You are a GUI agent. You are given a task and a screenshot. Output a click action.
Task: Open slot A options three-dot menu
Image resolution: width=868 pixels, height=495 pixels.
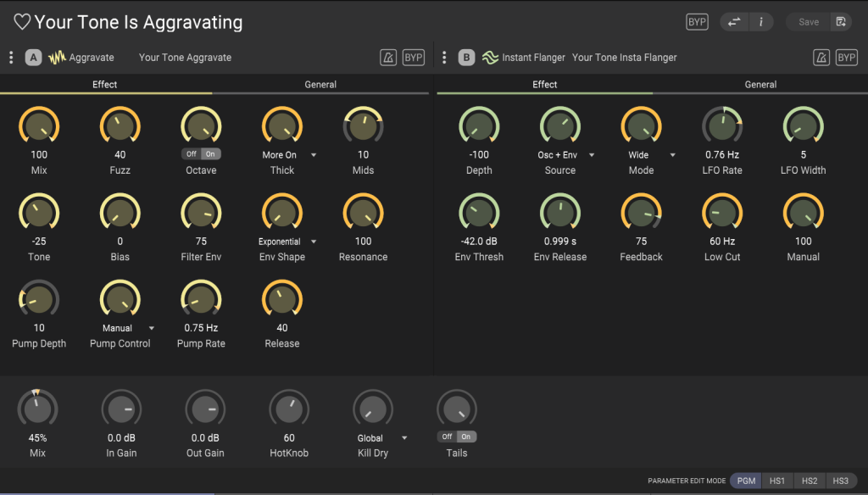[x=11, y=58]
